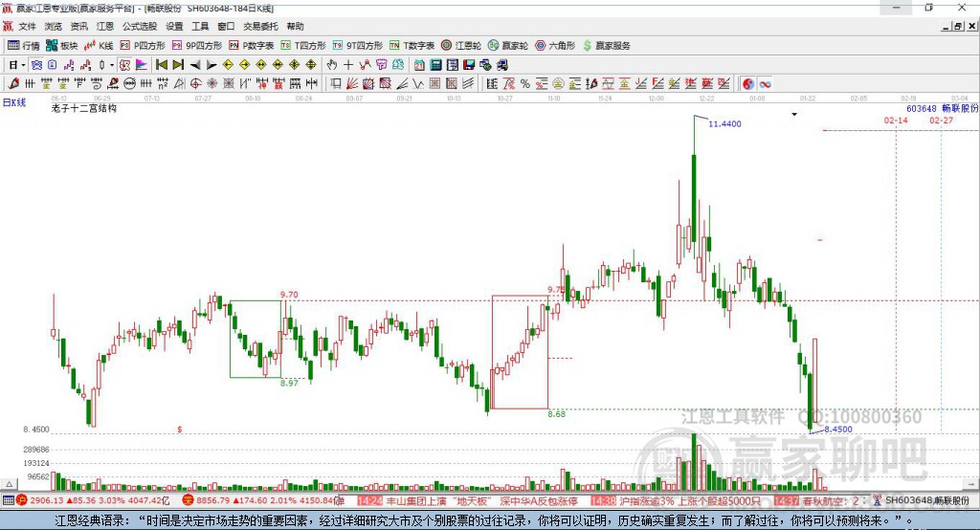Toggle the yin-yang red-blue icon
The width and height of the screenshot is (980, 530).
click(748, 84)
